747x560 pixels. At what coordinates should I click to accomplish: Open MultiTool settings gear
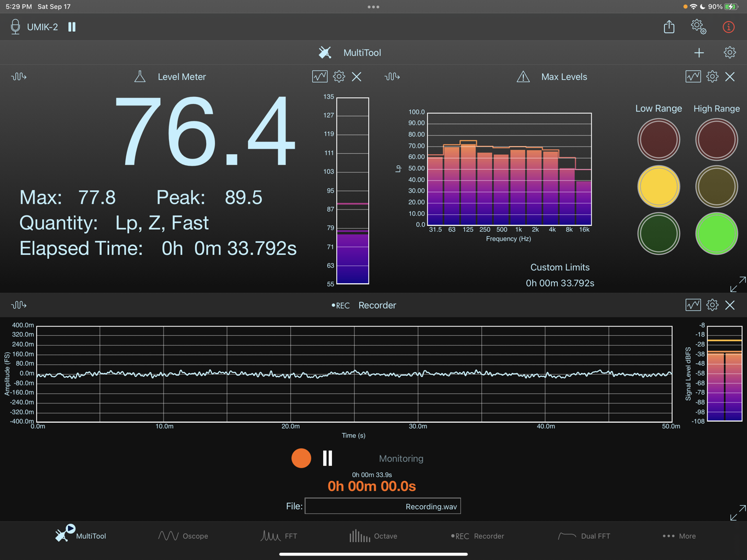(x=730, y=52)
